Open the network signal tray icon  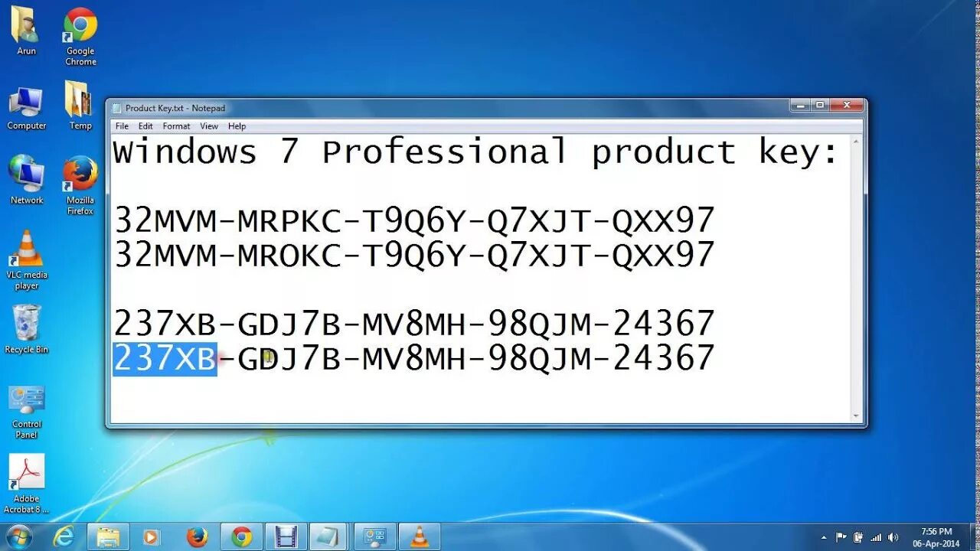[875, 537]
